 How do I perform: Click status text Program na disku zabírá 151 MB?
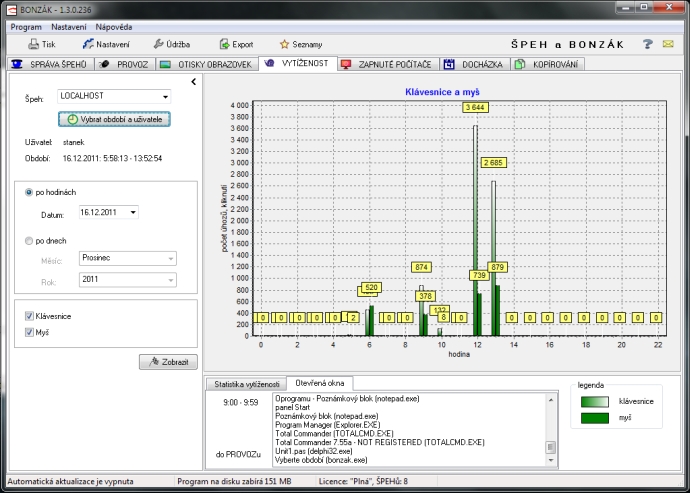click(x=234, y=482)
